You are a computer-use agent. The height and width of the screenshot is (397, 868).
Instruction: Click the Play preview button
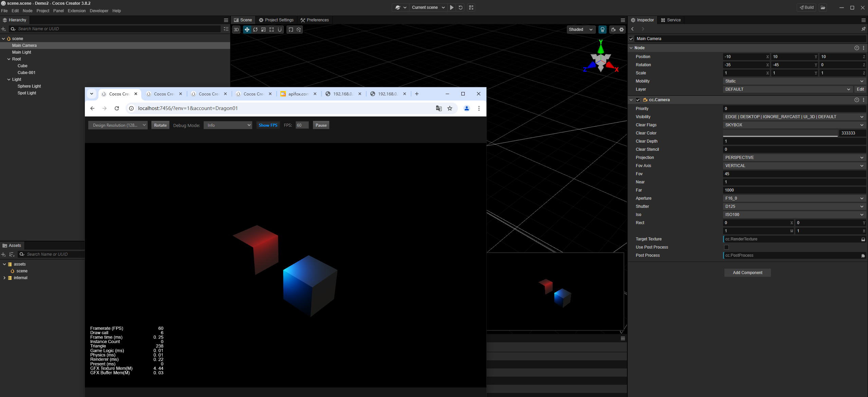coord(451,7)
